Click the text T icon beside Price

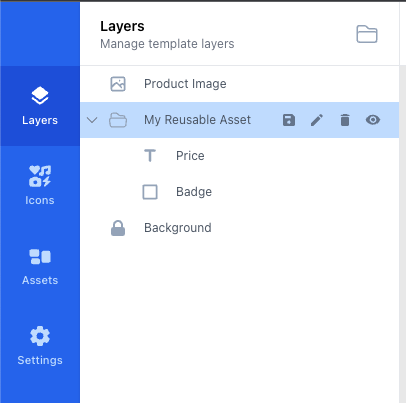point(150,156)
